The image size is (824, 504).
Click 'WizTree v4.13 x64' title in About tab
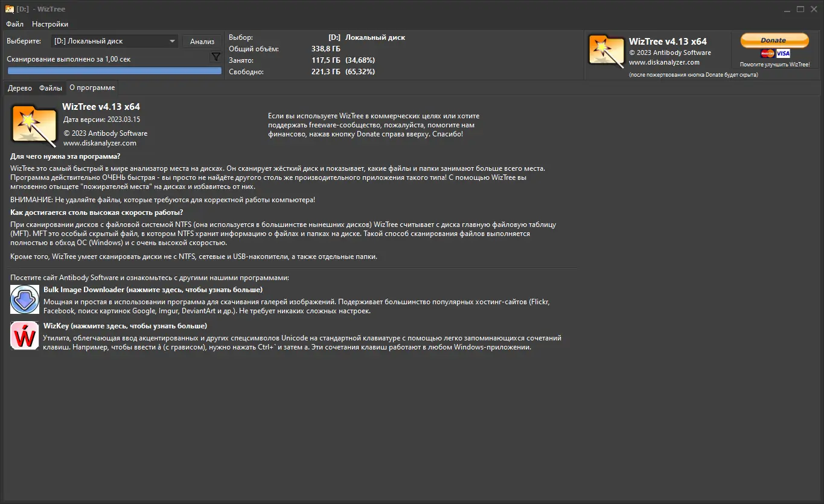point(101,107)
